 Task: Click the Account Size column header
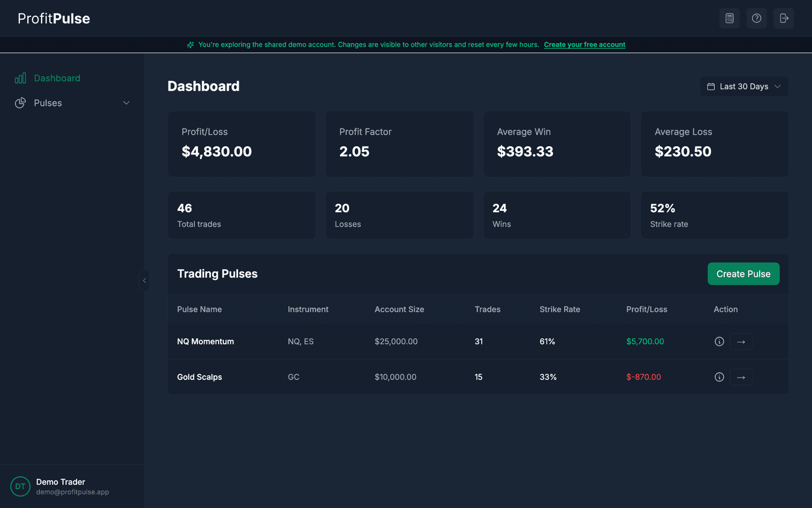[x=399, y=309]
